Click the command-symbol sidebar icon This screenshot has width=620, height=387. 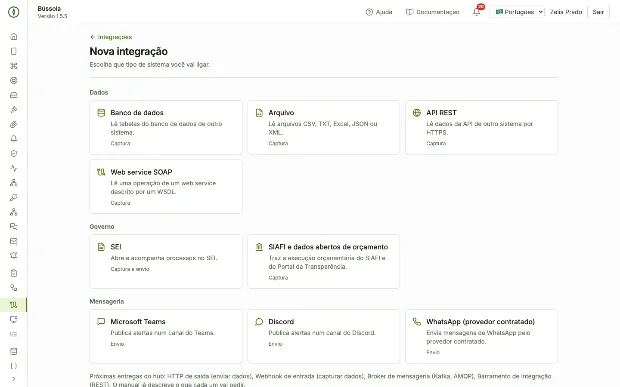pyautogui.click(x=13, y=66)
